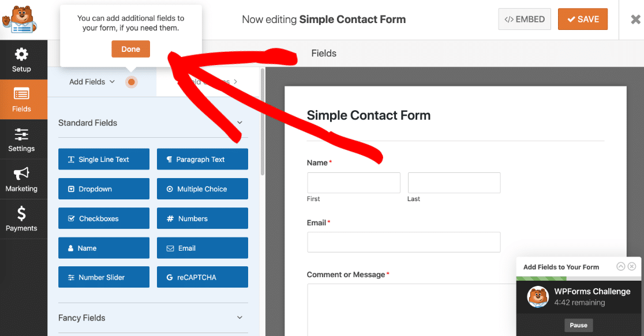644x336 pixels.
Task: Click the Email input field
Action: point(403,242)
